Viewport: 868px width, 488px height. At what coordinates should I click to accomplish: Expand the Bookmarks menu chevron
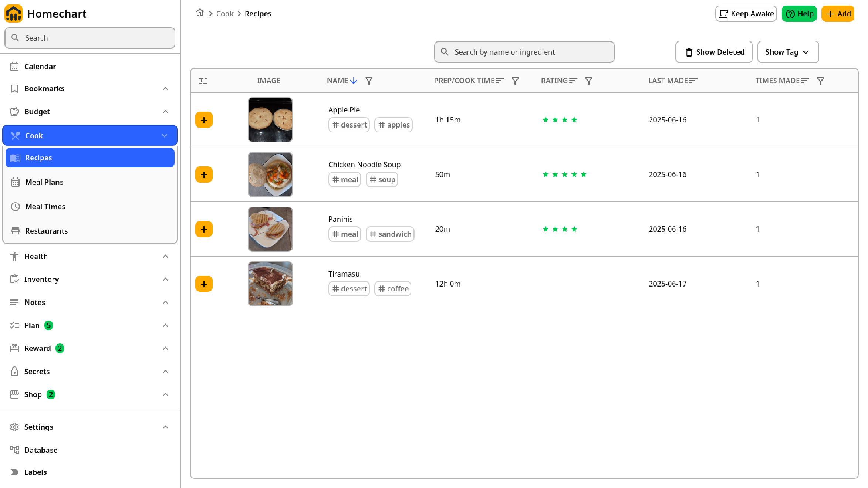[x=165, y=89]
